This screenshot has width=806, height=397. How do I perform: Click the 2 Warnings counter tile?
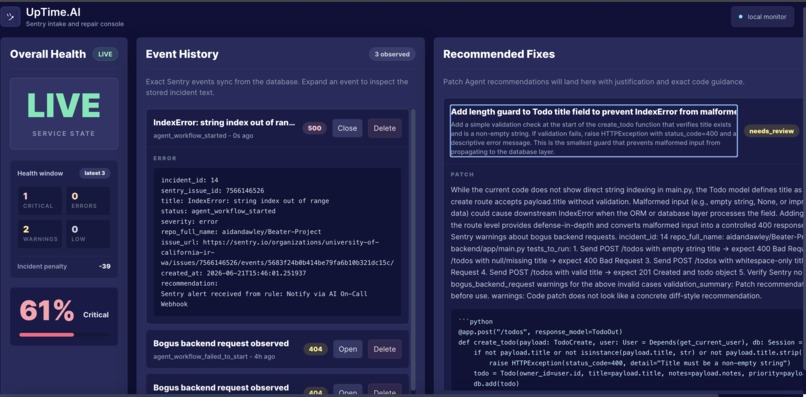point(39,234)
